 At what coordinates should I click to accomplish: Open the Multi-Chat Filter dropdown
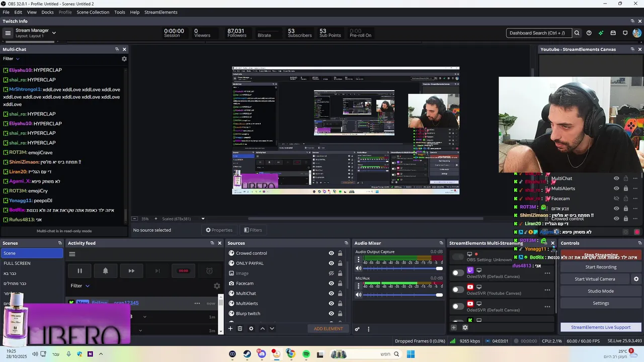11,59
